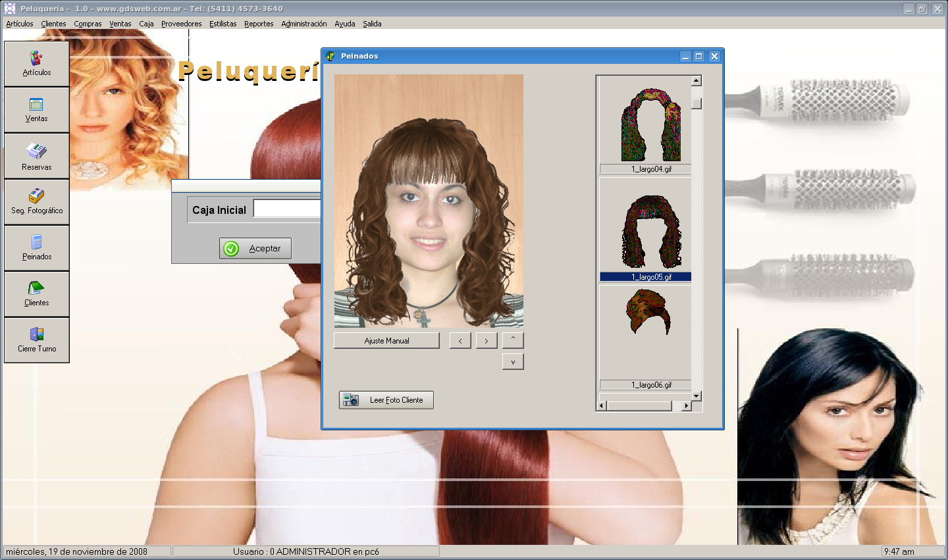Click hairstyle list horizontal scroll-right arrow
The height and width of the screenshot is (560, 948).
[x=686, y=406]
